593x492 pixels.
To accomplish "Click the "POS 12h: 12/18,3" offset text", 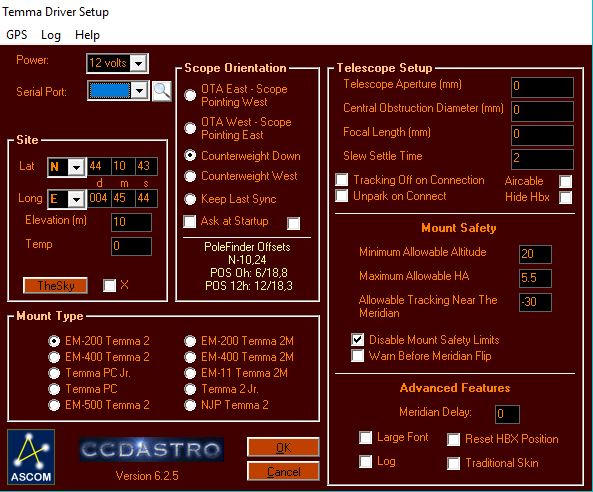I will tap(248, 286).
